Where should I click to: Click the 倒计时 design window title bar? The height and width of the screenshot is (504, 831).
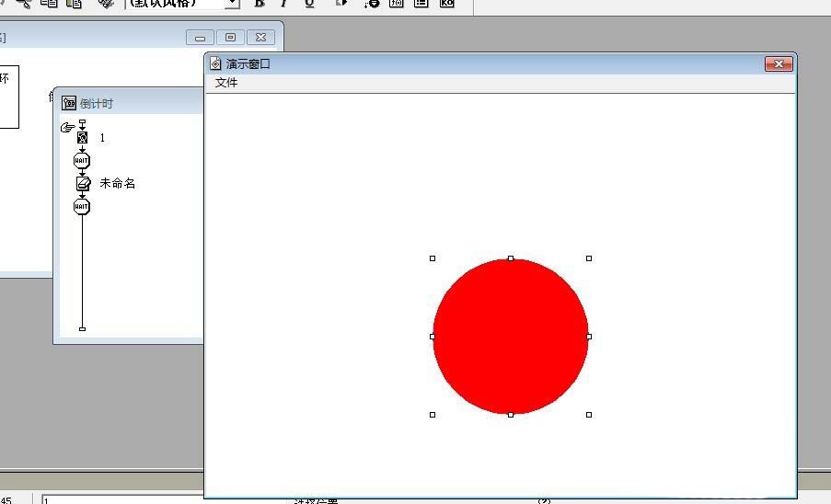138,103
